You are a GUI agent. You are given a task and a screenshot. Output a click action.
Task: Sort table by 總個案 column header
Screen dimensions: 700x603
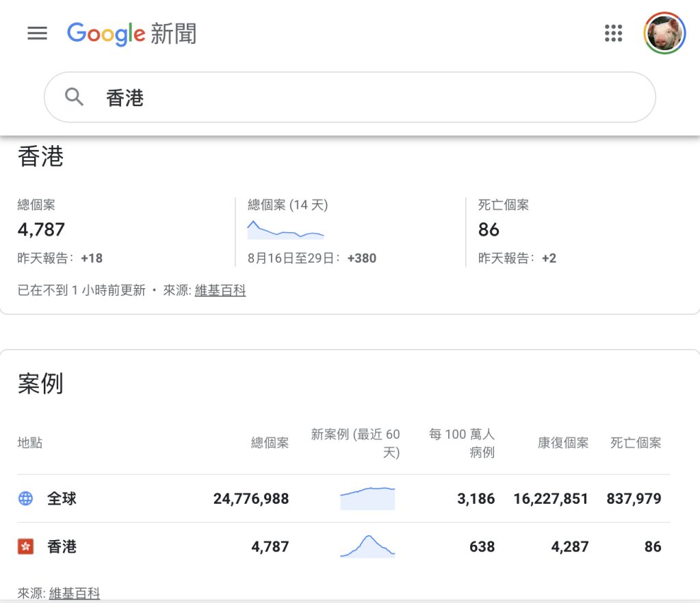click(270, 443)
